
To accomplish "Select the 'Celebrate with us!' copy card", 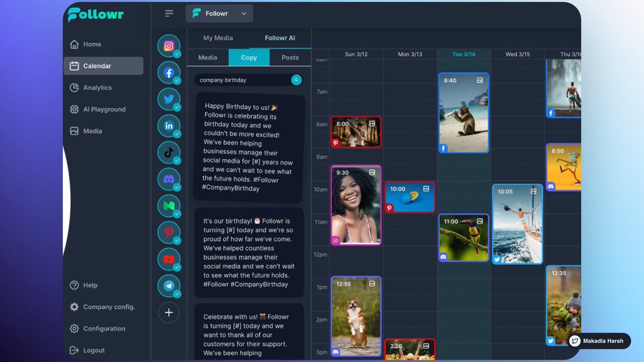I will 249,333.
